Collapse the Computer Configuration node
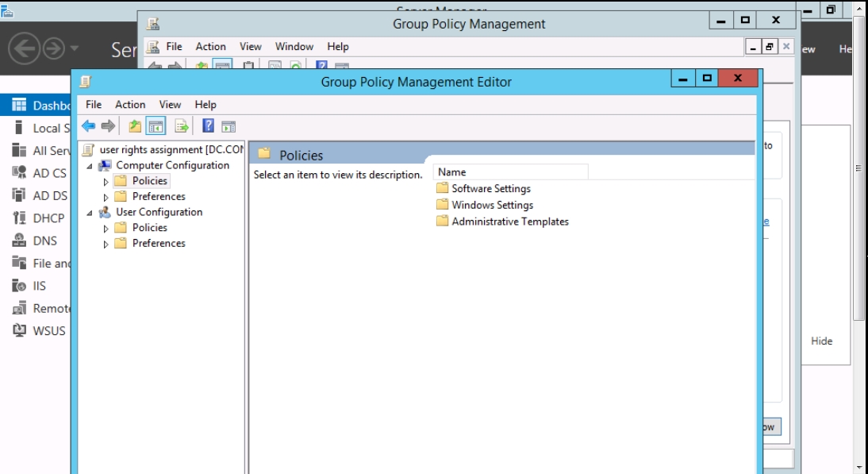 click(x=90, y=166)
